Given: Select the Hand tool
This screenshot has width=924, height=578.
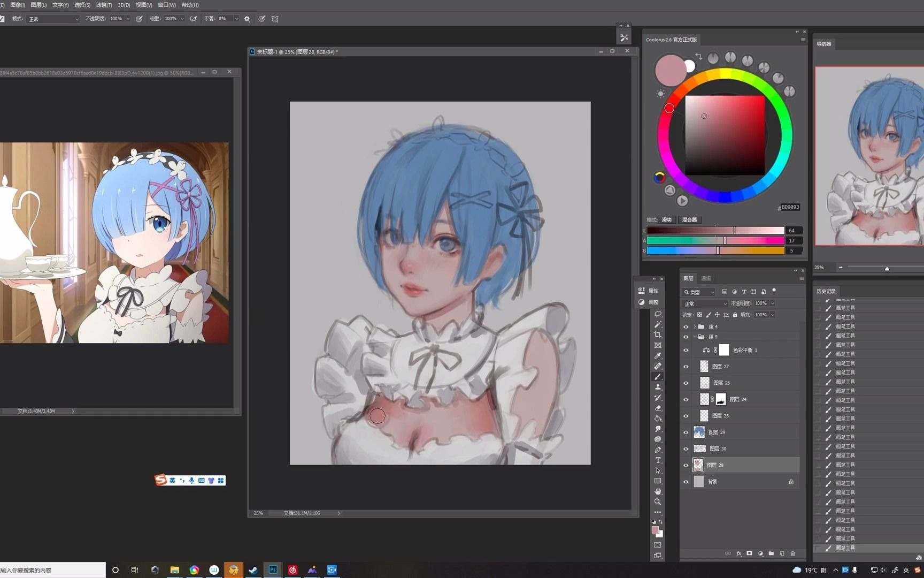Looking at the screenshot, I should pyautogui.click(x=658, y=491).
